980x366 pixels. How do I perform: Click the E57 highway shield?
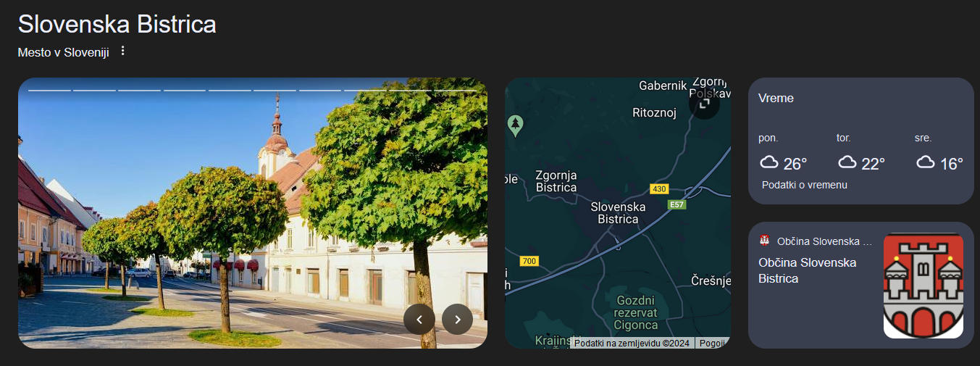pyautogui.click(x=677, y=205)
